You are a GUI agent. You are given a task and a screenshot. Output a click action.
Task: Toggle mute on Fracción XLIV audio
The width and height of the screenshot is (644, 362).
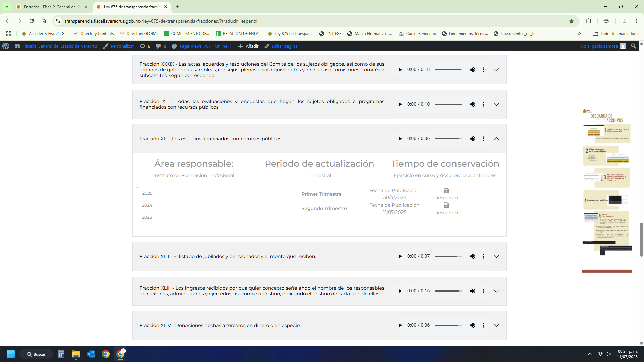[x=472, y=325]
